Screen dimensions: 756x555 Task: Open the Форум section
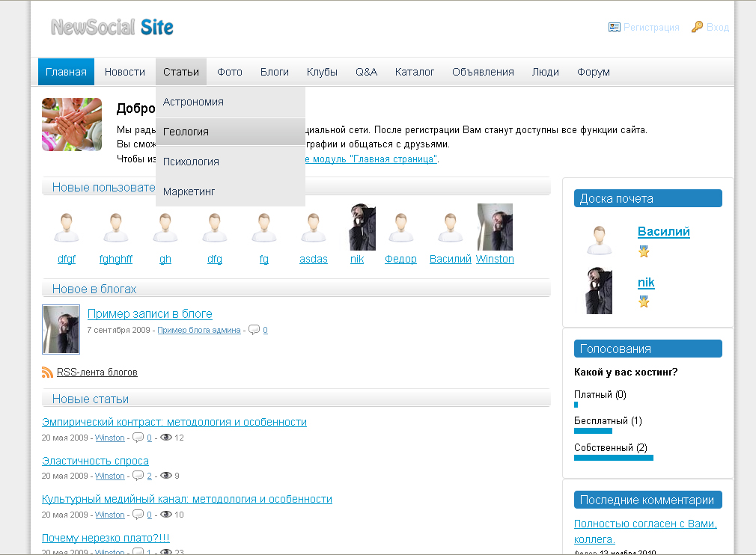tap(593, 71)
